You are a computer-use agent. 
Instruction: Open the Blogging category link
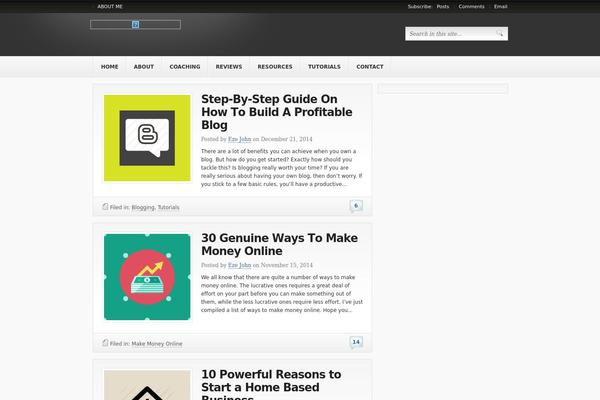click(143, 207)
